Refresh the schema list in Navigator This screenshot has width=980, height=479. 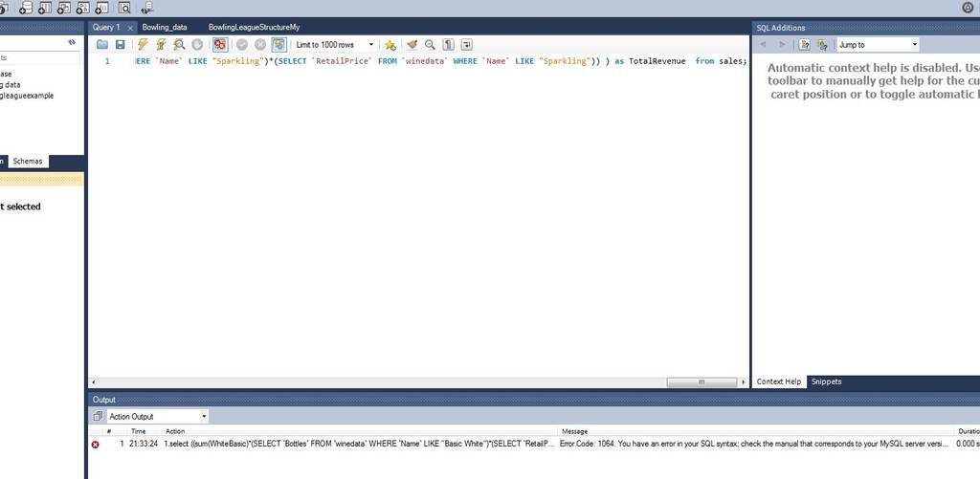72,42
